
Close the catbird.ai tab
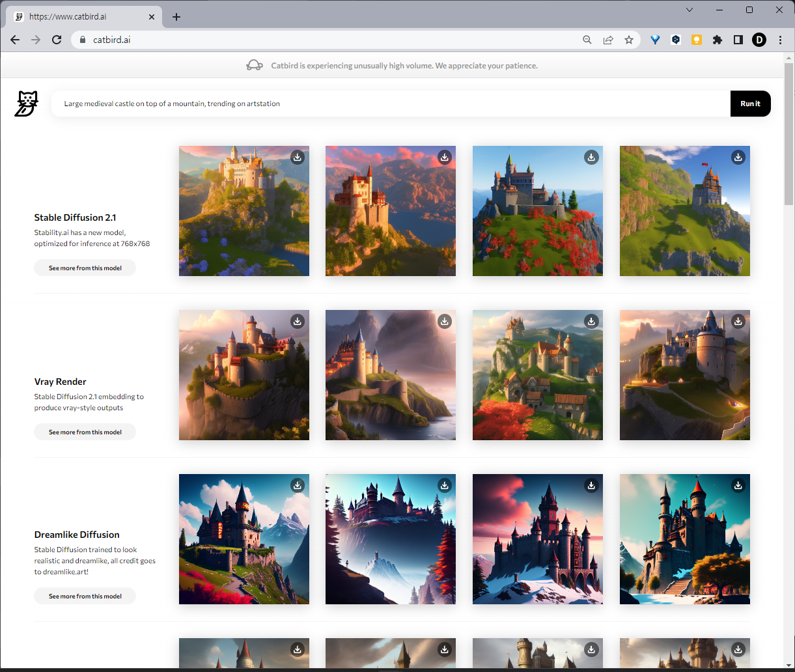pyautogui.click(x=152, y=17)
